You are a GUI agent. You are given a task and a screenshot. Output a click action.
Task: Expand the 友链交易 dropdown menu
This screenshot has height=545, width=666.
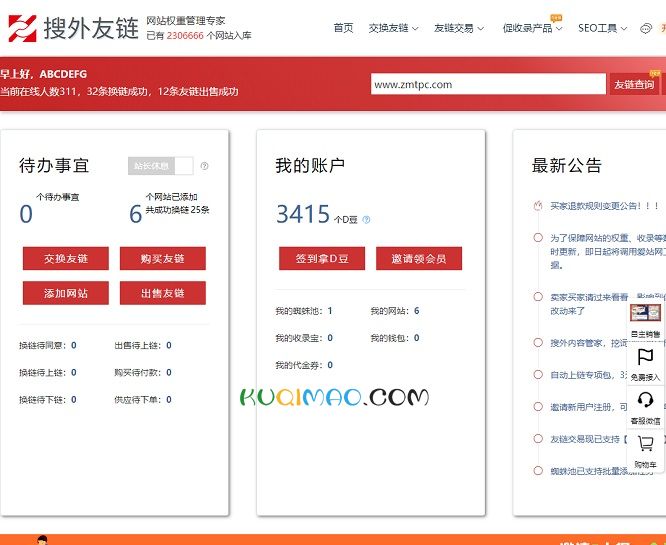point(458,28)
